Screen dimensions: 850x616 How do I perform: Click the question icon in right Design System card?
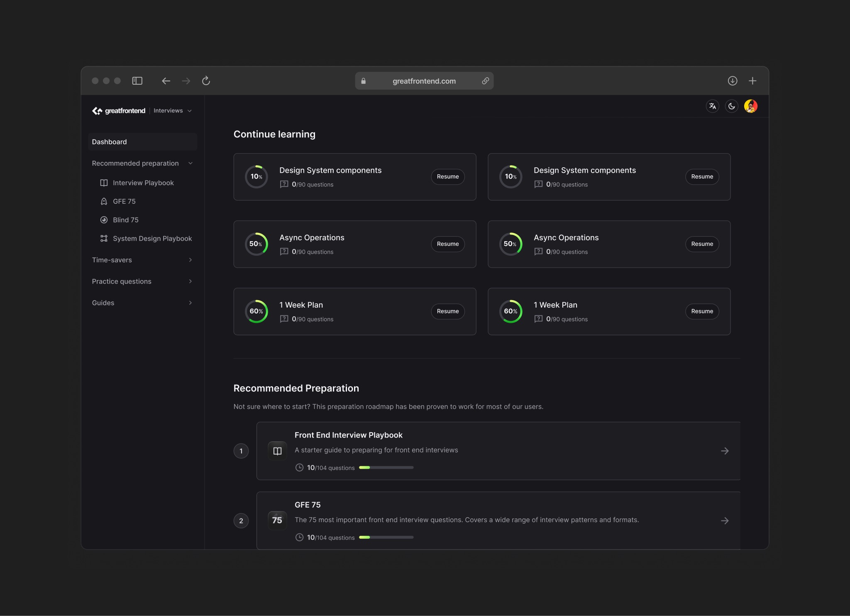tap(538, 184)
